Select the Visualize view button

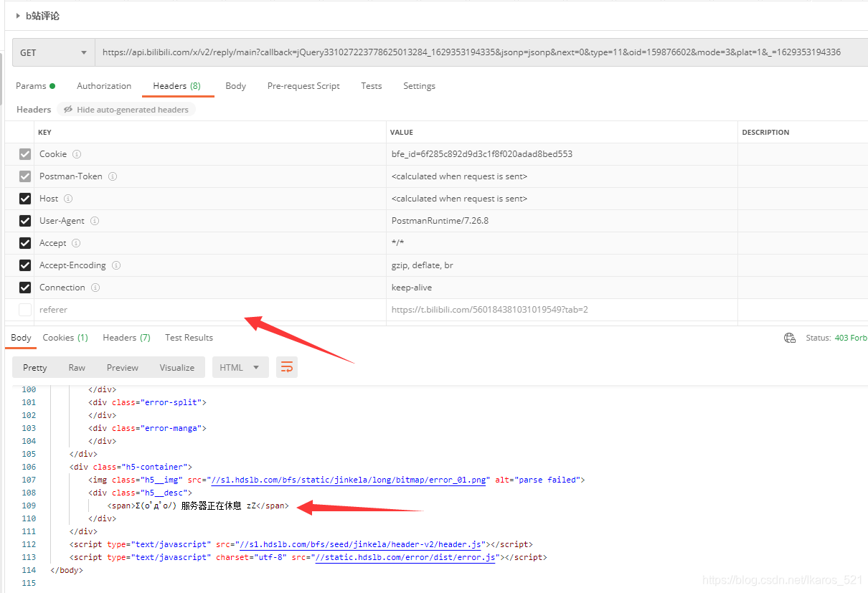[177, 367]
